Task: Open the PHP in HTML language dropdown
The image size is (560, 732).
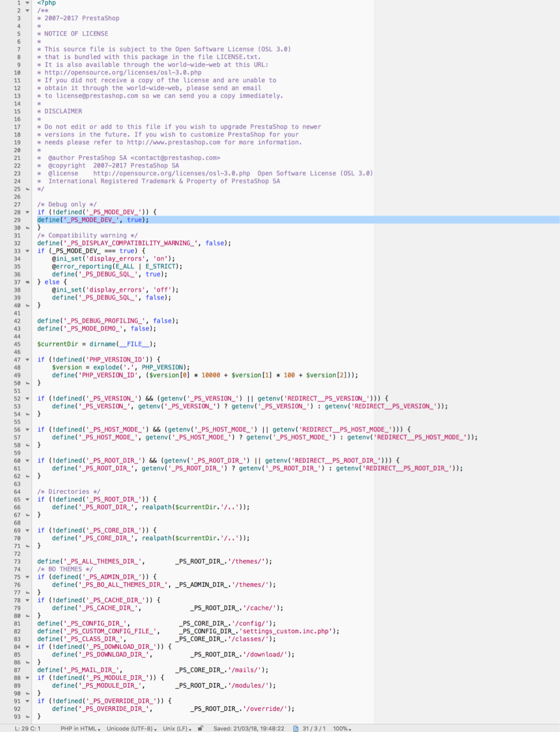Action: (80, 728)
